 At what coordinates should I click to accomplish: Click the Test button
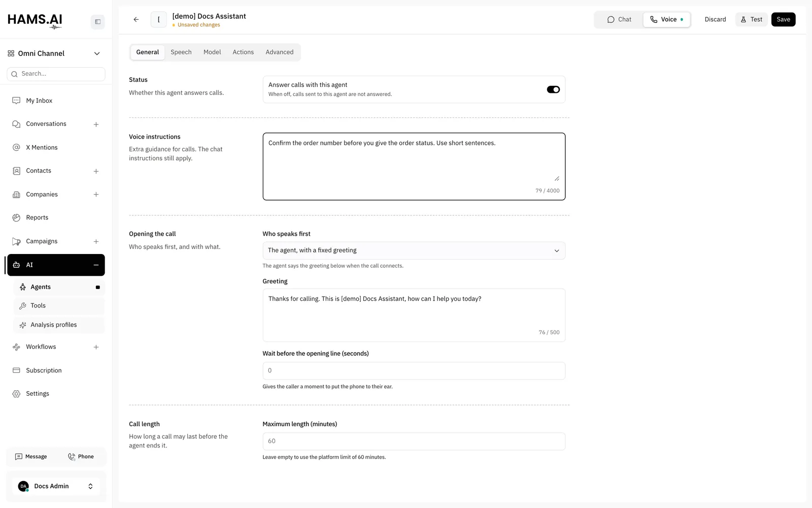coord(751,19)
